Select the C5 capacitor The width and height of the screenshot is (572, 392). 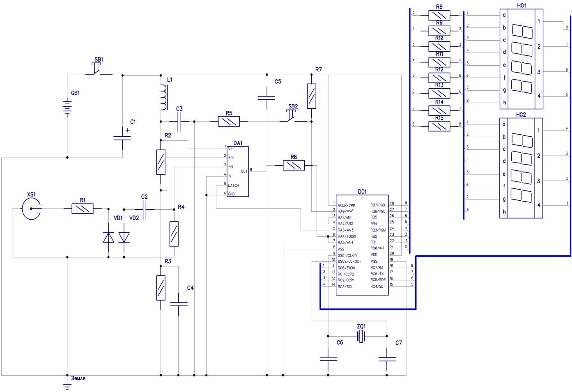point(267,98)
